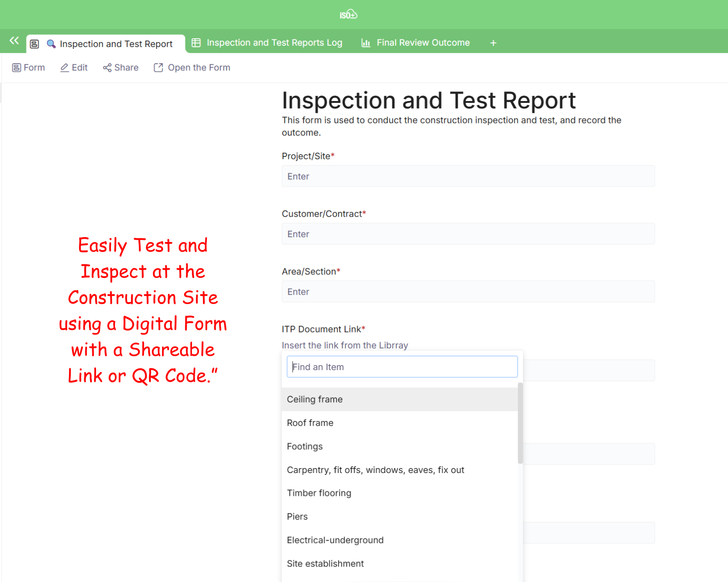
Task: Click the table icon of Reports Log tab
Action: coord(196,43)
